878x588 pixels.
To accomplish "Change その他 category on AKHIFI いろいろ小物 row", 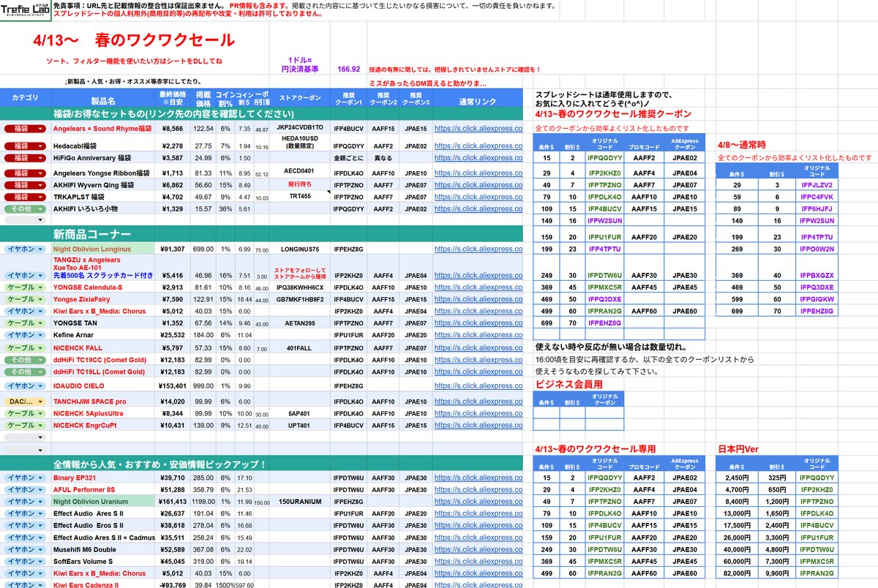I will pyautogui.click(x=25, y=208).
